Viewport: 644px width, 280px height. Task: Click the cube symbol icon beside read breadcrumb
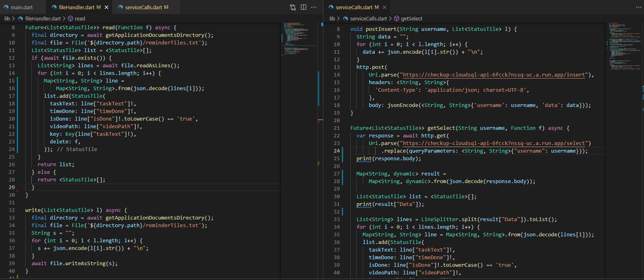coord(70,18)
